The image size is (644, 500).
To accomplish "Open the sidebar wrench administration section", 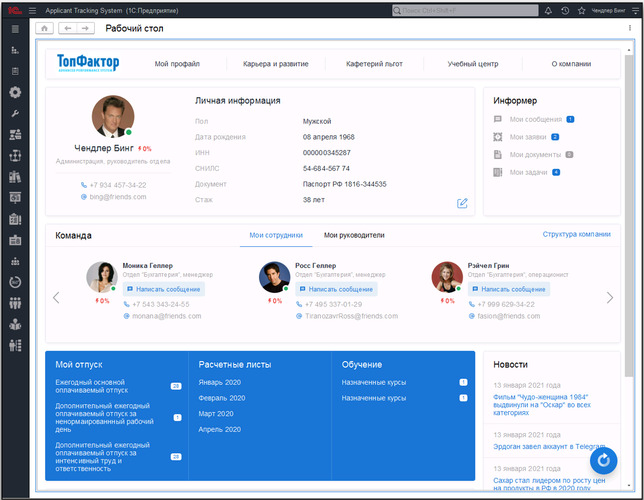I will click(x=15, y=113).
